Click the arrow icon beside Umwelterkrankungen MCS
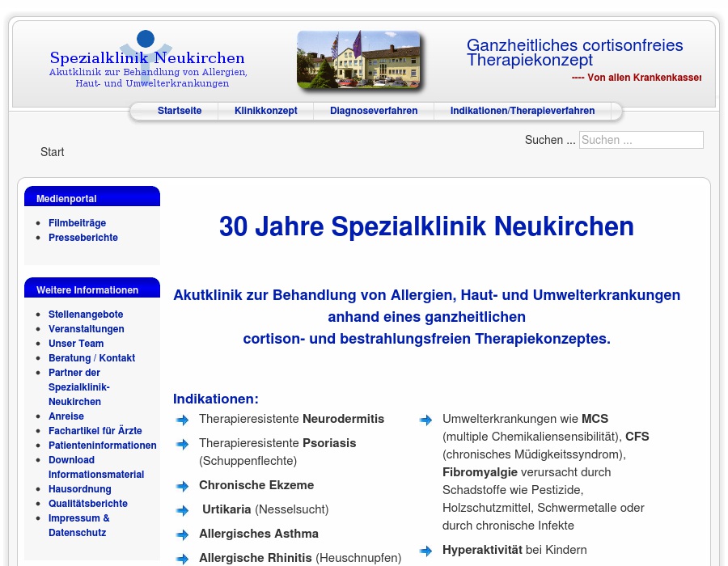Image resolution: width=728 pixels, height=566 pixels. [x=426, y=420]
